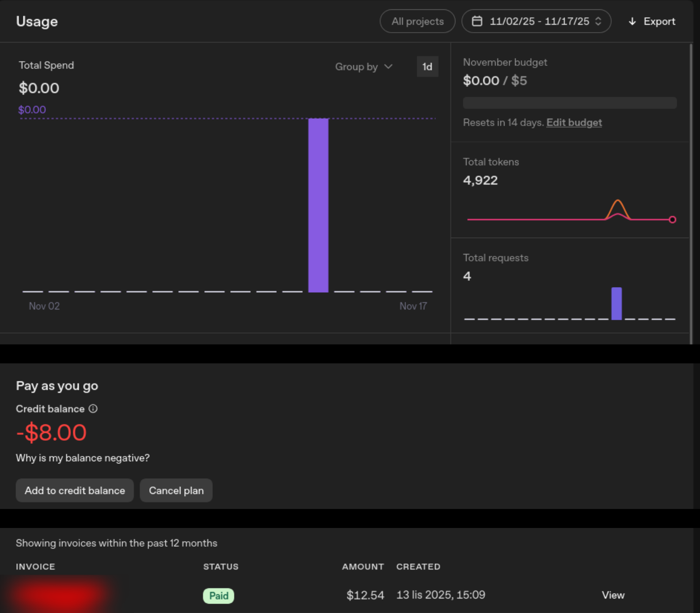The height and width of the screenshot is (613, 700).
Task: Open the All projects filter
Action: [x=418, y=21]
